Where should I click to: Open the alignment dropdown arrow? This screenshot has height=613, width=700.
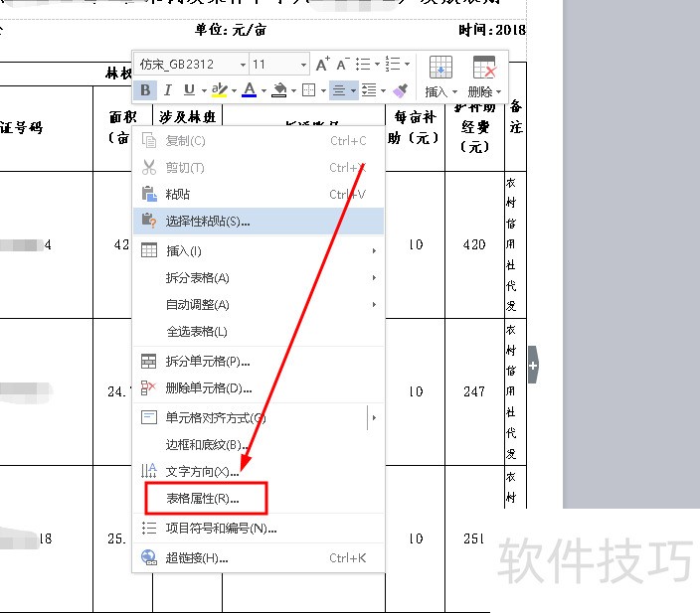pos(353,90)
